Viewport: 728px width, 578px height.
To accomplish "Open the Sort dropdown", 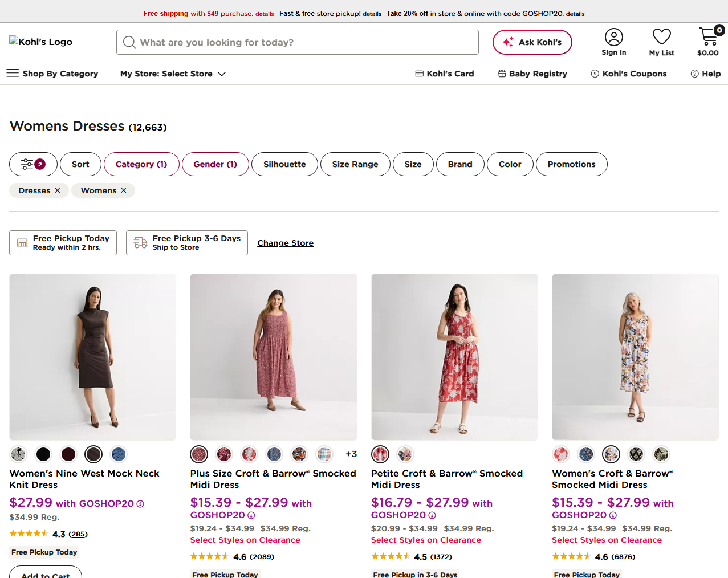I will pos(80,164).
